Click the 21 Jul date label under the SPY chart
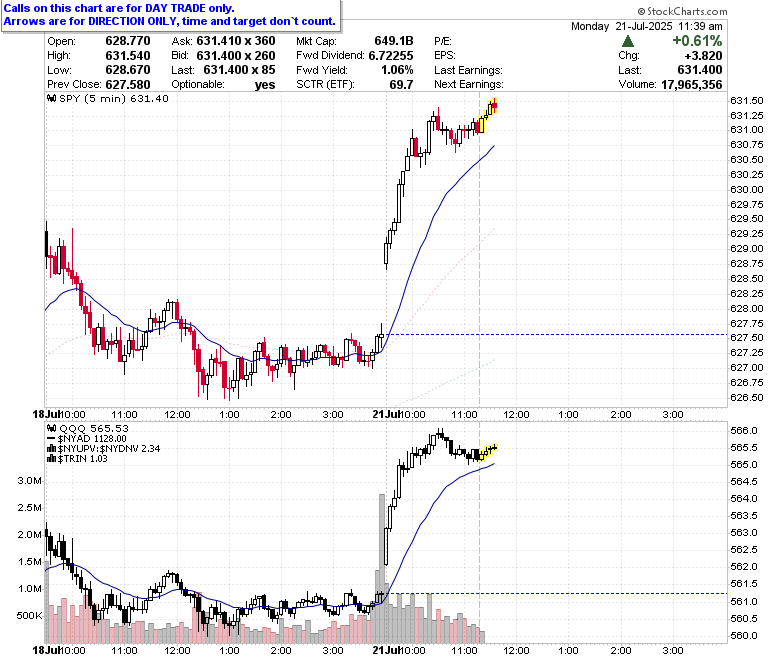Viewport: 780px width, 659px height. click(387, 414)
